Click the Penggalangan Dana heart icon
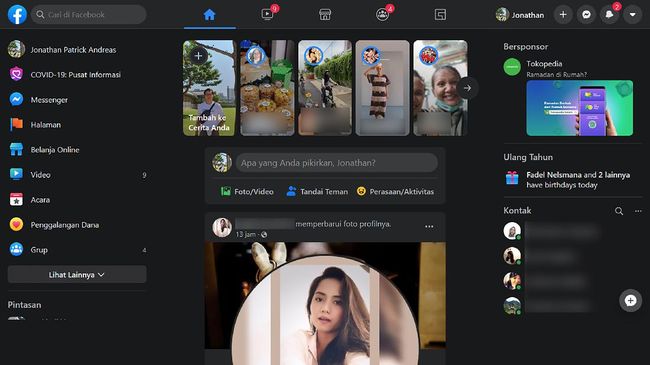The height and width of the screenshot is (365, 650). tap(16, 225)
